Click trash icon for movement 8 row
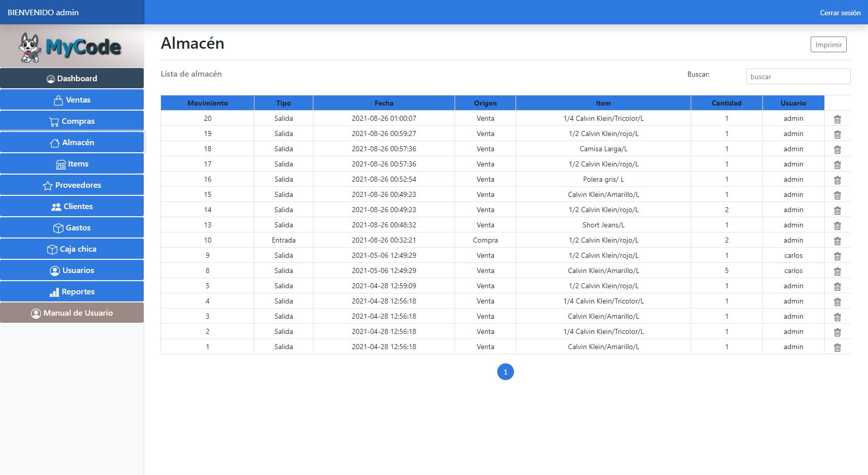 [x=837, y=271]
